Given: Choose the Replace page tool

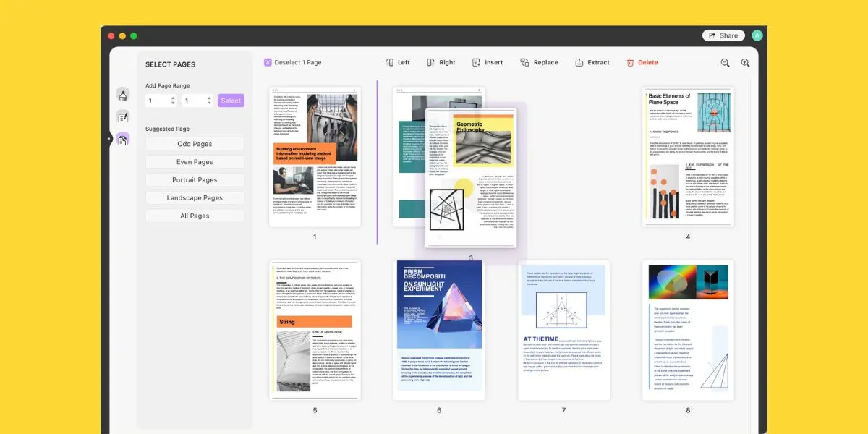Looking at the screenshot, I should pos(539,63).
